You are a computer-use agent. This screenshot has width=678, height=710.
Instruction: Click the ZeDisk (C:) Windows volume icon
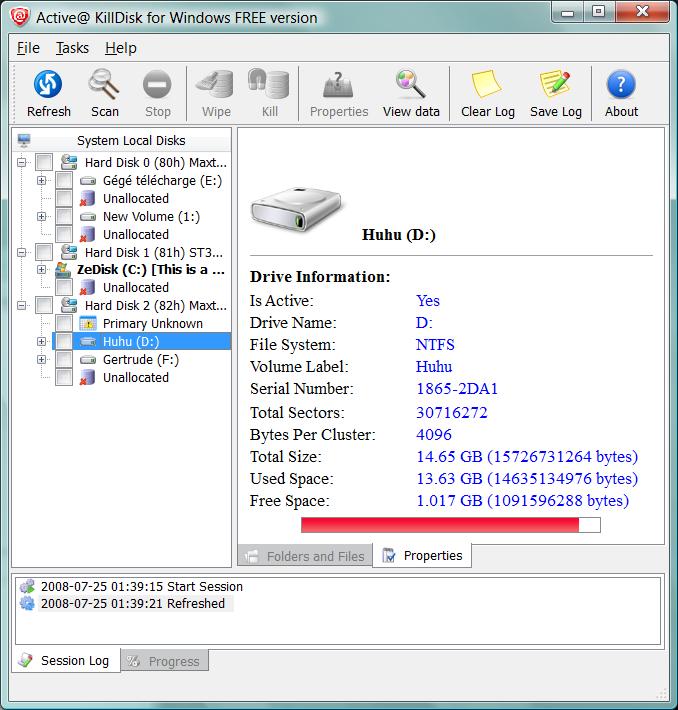[63, 269]
